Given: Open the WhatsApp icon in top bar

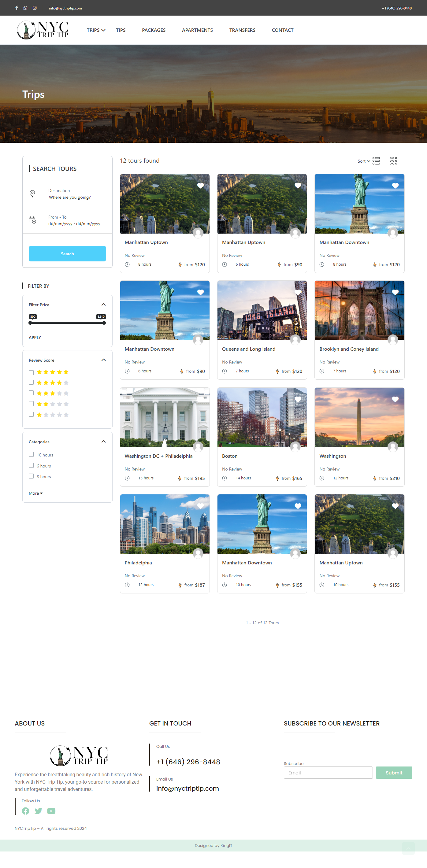Looking at the screenshot, I should pyautogui.click(x=25, y=8).
